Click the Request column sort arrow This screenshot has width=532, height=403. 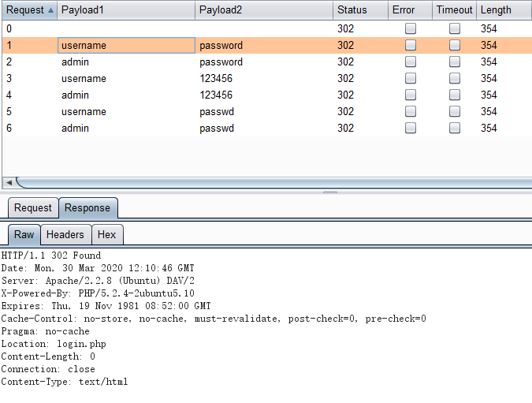point(51,10)
